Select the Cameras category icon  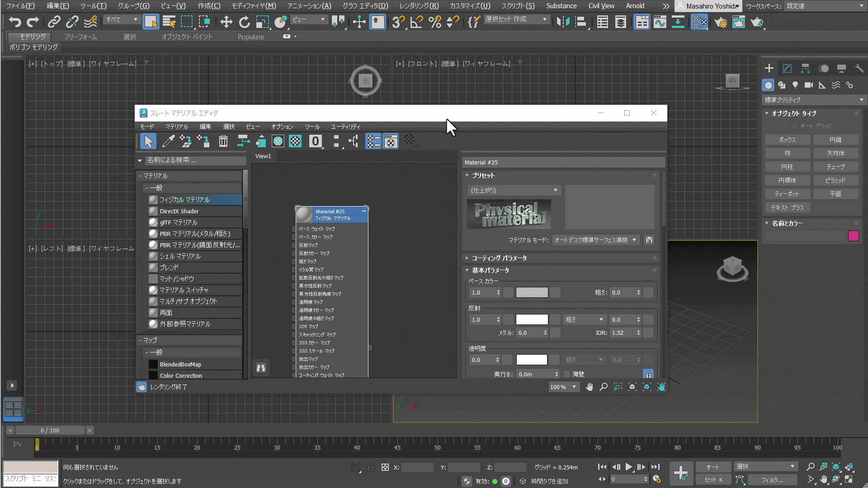pyautogui.click(x=809, y=85)
